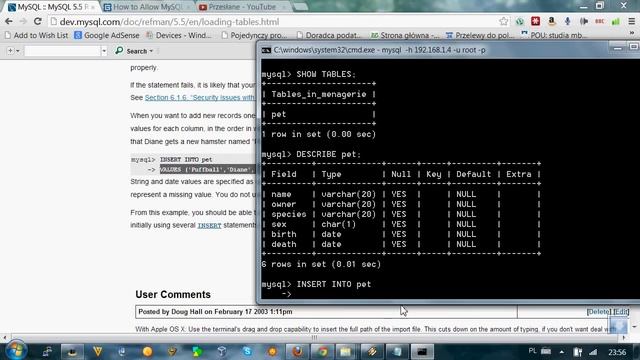This screenshot has width=640, height=360.
Task: Click the Edit link on Doug Hall comment
Action: click(x=621, y=312)
